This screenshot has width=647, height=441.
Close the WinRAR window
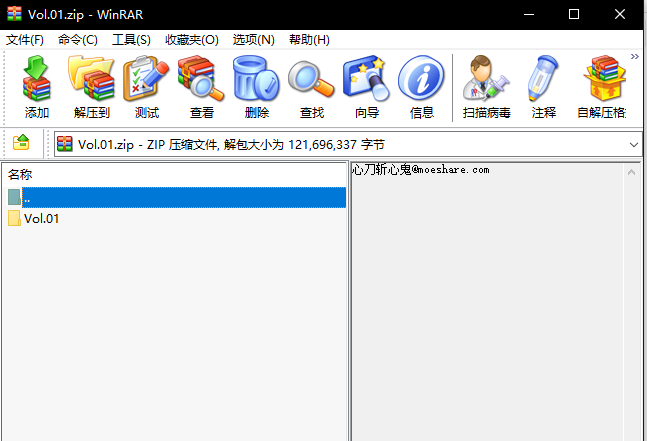(x=620, y=14)
